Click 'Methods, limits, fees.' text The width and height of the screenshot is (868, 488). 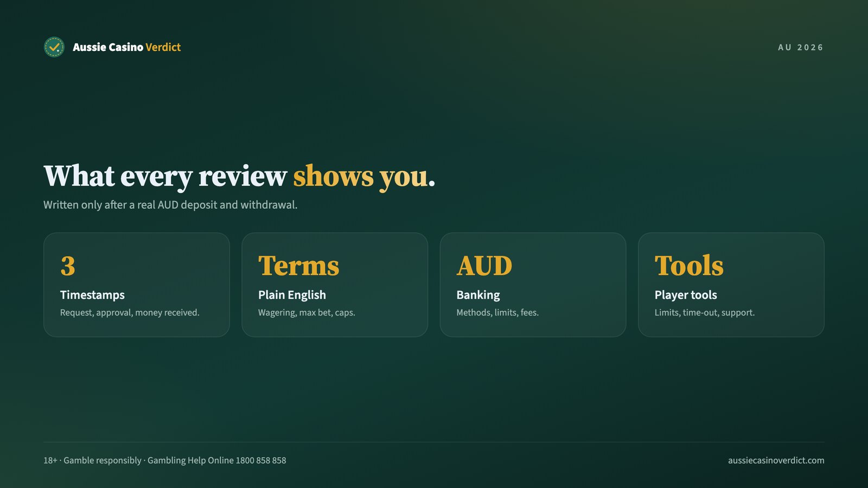click(x=497, y=313)
